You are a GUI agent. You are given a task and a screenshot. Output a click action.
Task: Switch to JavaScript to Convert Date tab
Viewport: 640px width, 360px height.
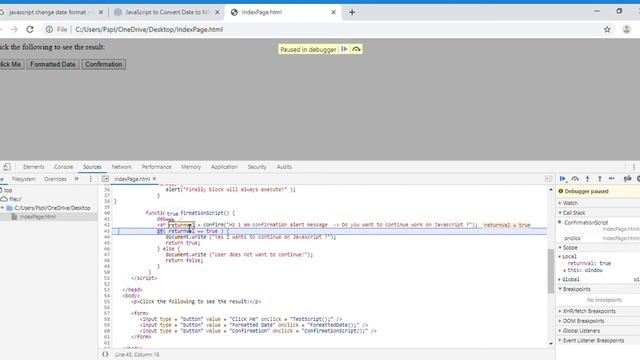[167, 12]
